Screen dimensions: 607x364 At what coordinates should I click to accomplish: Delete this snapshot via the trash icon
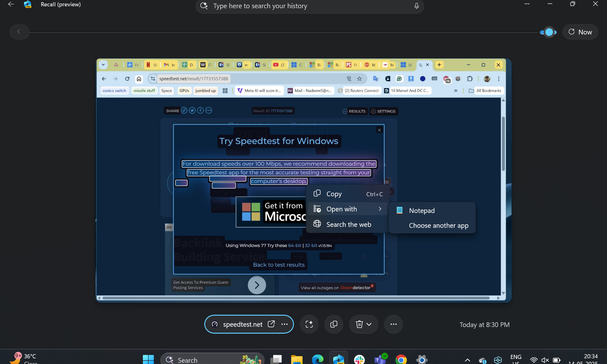tap(359, 324)
